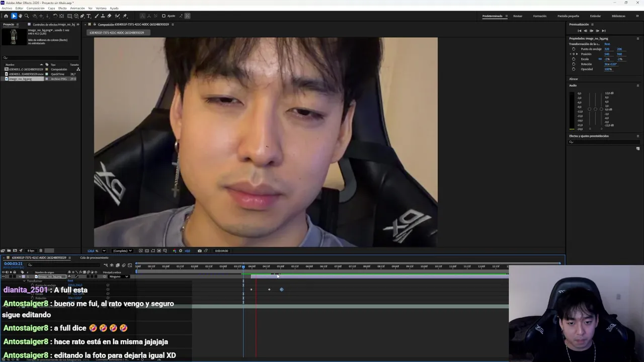Open the Efecto menu

(62, 8)
